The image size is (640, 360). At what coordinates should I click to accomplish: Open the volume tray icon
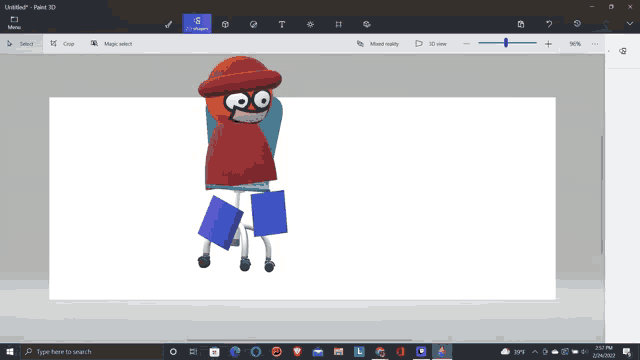coord(584,352)
